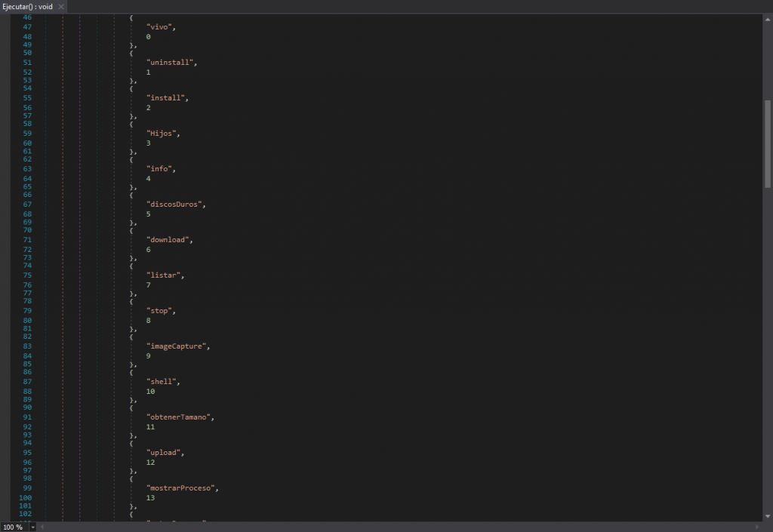Click the "obtenerTamano" string
This screenshot has width=773, height=532.
click(180, 417)
